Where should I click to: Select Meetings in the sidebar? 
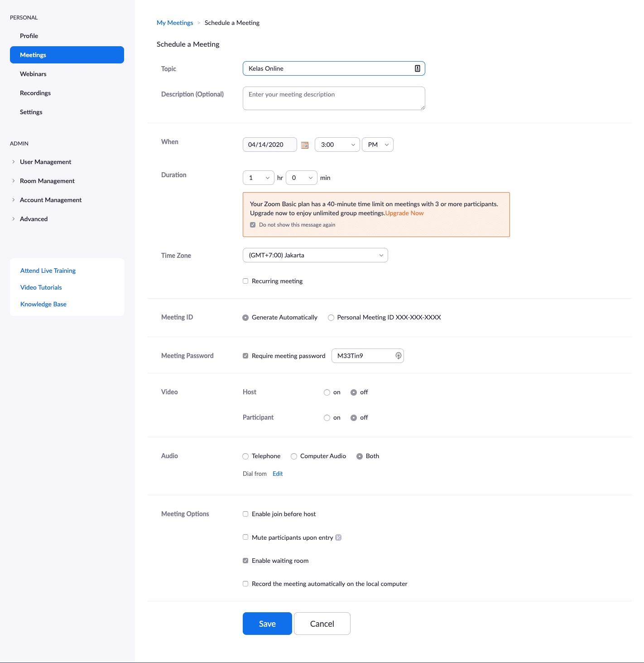[x=67, y=55]
